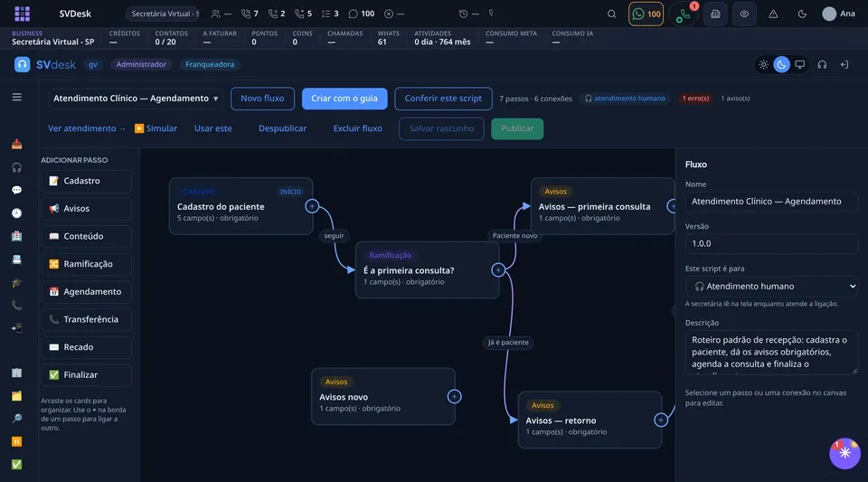Click the plus connector on Avisos novo card

[454, 396]
